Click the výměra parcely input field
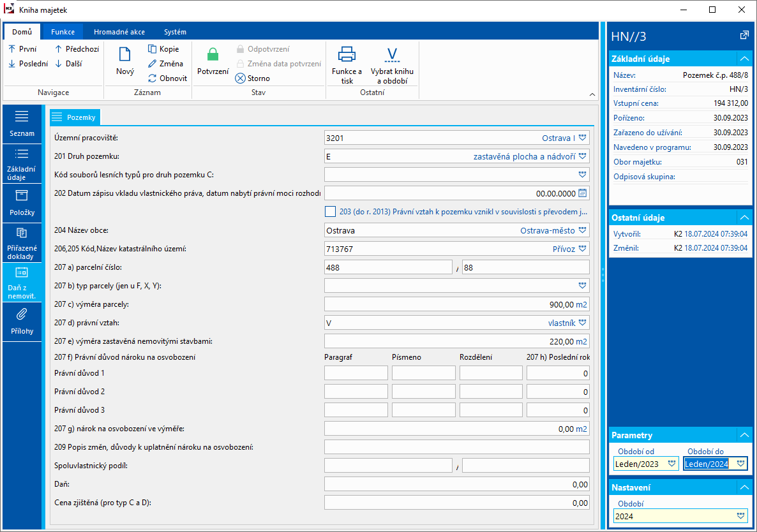This screenshot has width=757, height=532. (x=447, y=304)
